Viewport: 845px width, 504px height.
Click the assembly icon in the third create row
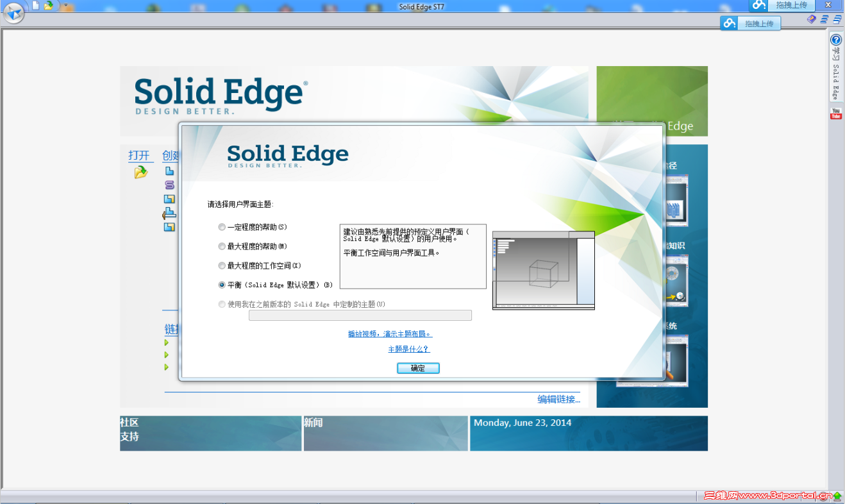pos(169,199)
